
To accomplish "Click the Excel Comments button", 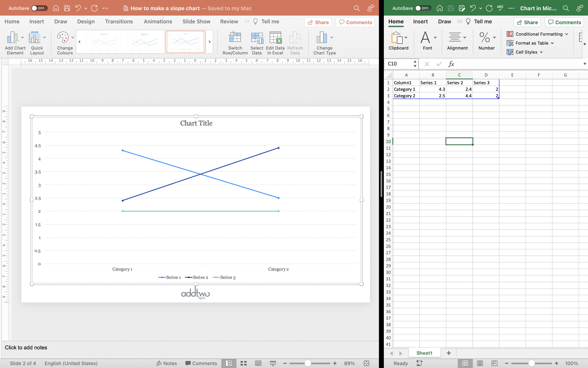I will pos(564,22).
